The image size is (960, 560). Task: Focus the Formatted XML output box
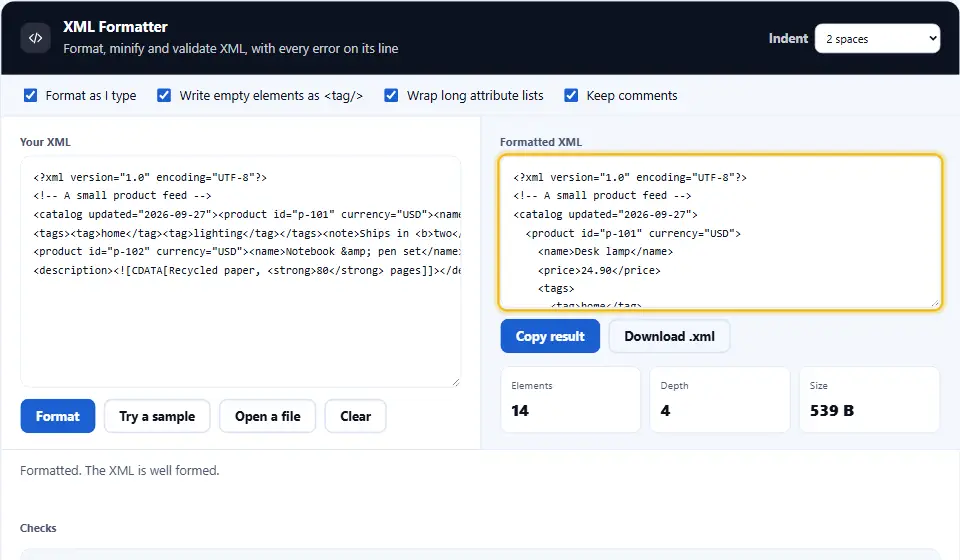pos(720,232)
